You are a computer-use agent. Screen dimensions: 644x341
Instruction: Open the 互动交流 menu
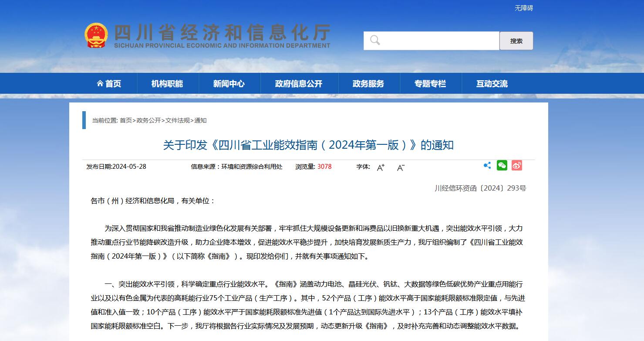click(x=492, y=84)
